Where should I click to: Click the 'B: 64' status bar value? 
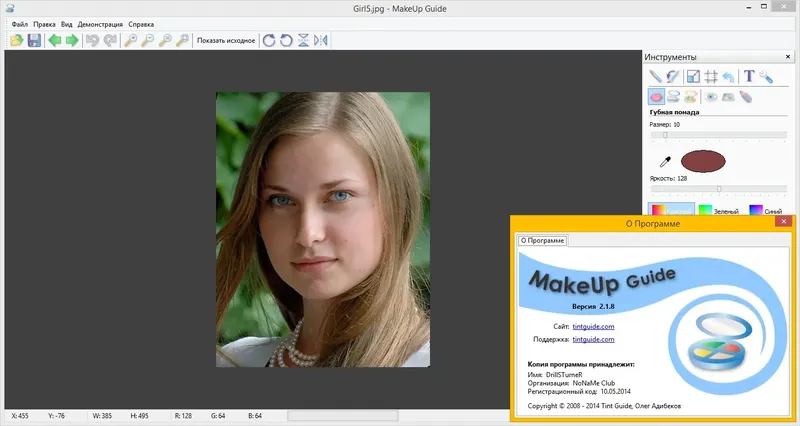(255, 416)
